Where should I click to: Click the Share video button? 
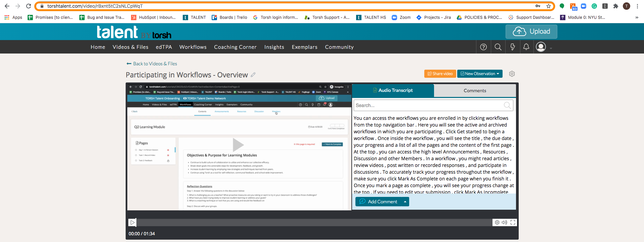(440, 74)
